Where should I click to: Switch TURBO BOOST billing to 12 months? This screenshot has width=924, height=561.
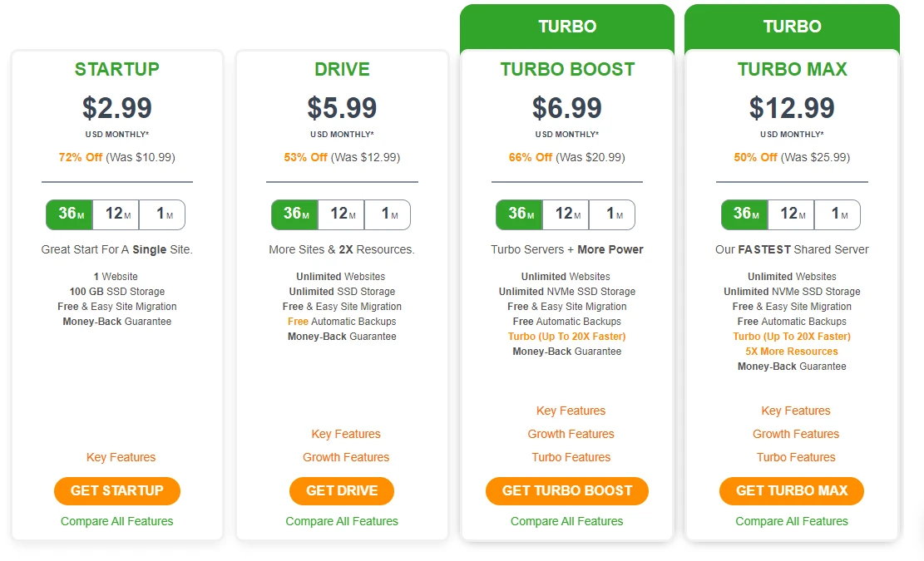click(x=566, y=214)
